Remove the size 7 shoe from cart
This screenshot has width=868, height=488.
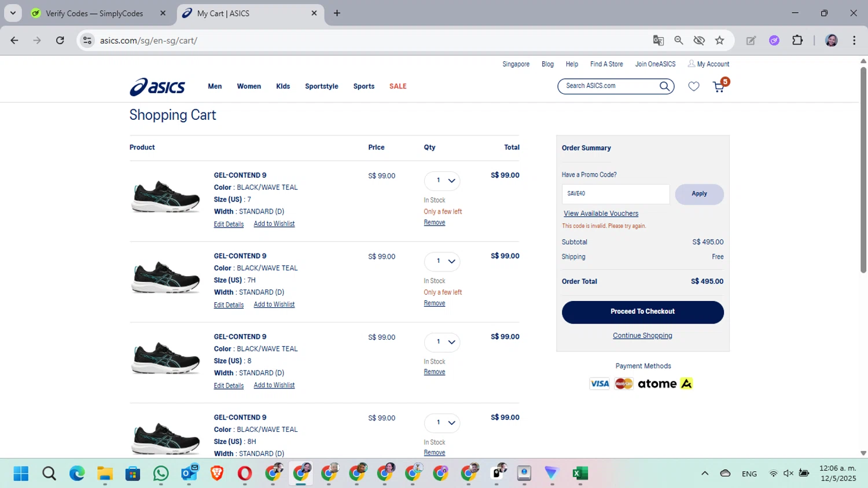tap(434, 223)
